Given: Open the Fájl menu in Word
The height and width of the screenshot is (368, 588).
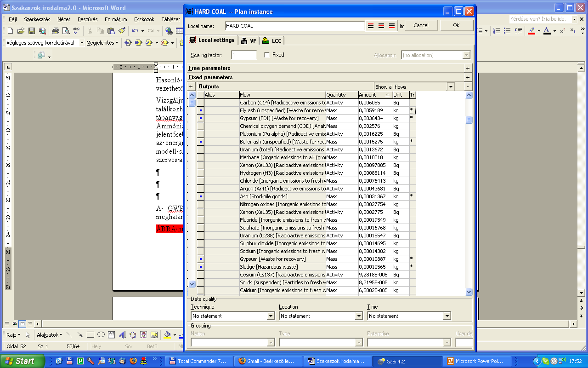Looking at the screenshot, I should coord(13,19).
